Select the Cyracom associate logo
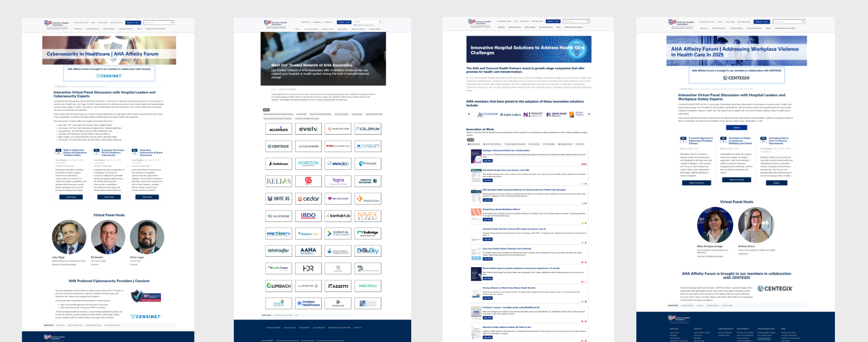 (368, 146)
